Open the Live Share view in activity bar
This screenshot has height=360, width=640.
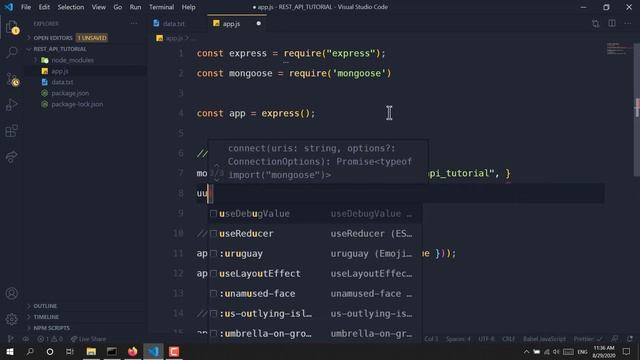pyautogui.click(x=11, y=157)
